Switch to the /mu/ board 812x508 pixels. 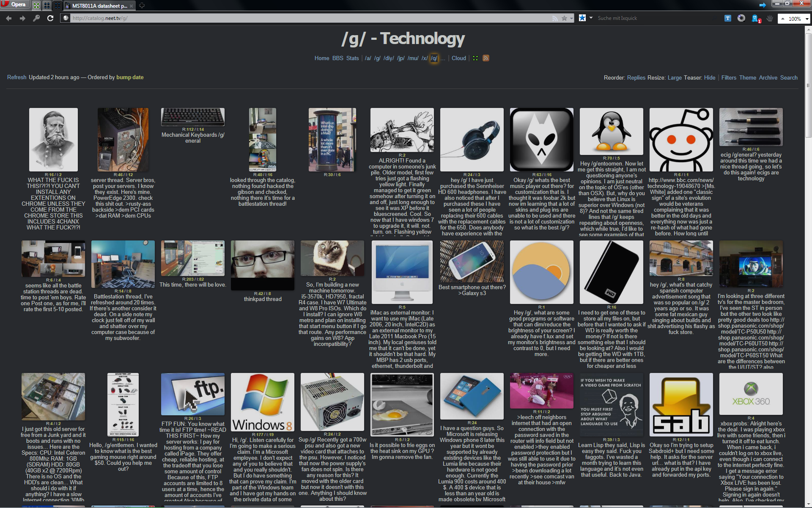point(413,58)
